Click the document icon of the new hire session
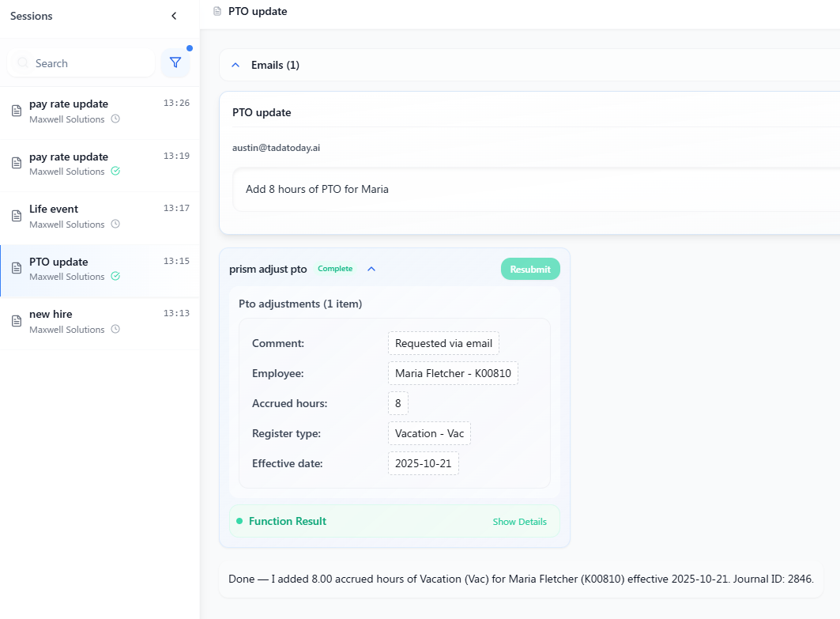 click(x=17, y=321)
